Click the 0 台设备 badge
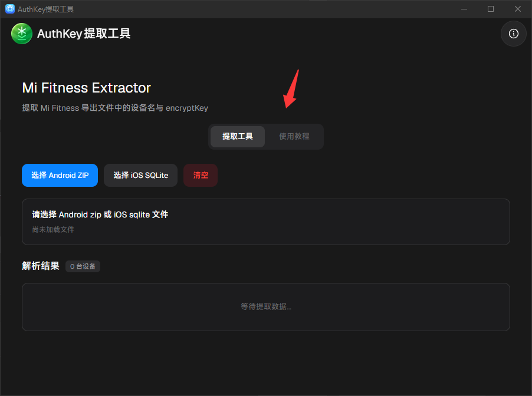532x396 pixels. click(83, 266)
